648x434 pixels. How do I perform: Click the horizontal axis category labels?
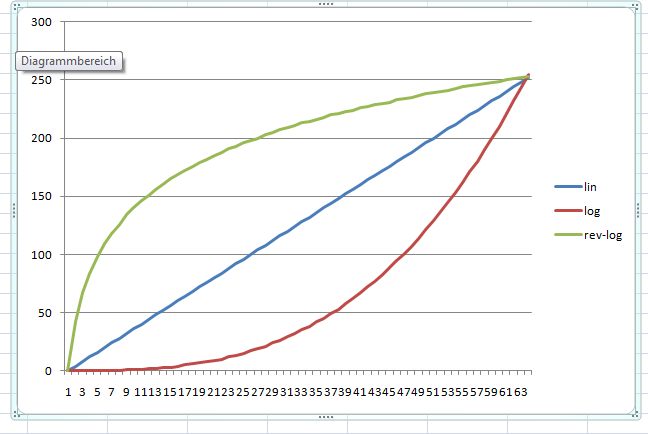(297, 393)
